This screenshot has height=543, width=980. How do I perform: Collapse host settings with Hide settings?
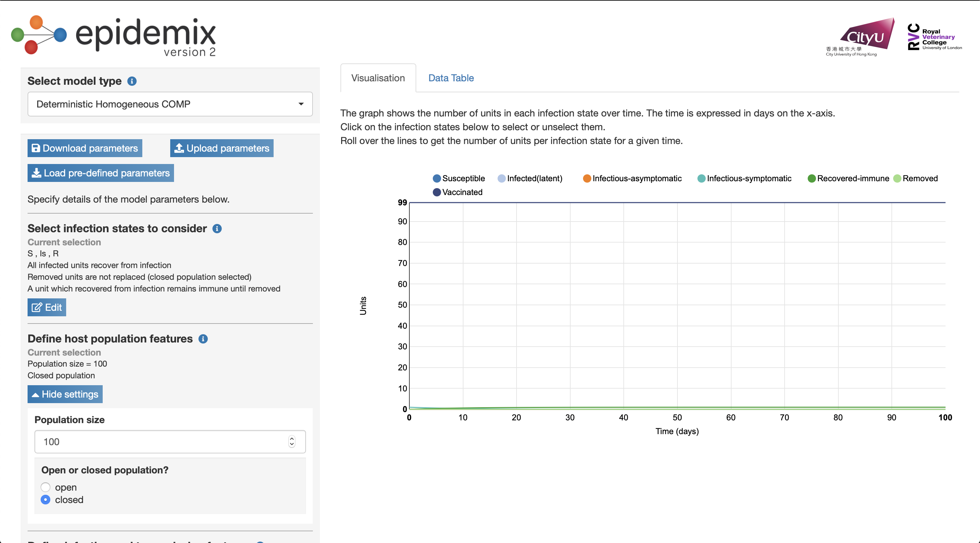65,394
